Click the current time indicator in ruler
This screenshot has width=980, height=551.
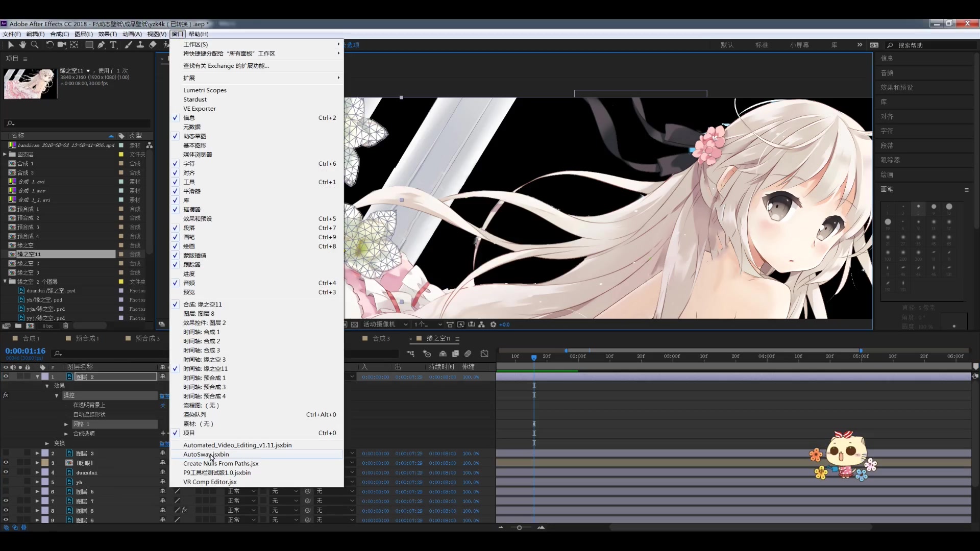coord(534,357)
